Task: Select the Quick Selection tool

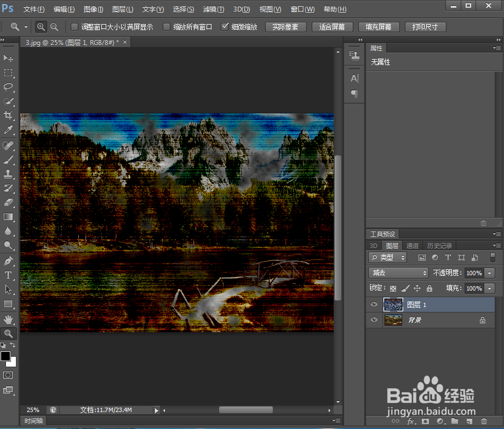Action: tap(8, 101)
